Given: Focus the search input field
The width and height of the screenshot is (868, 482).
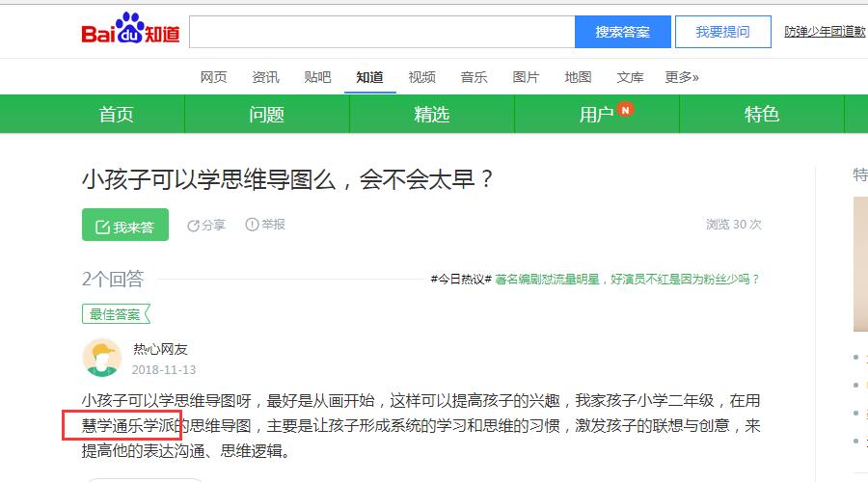Looking at the screenshot, I should click(x=382, y=32).
